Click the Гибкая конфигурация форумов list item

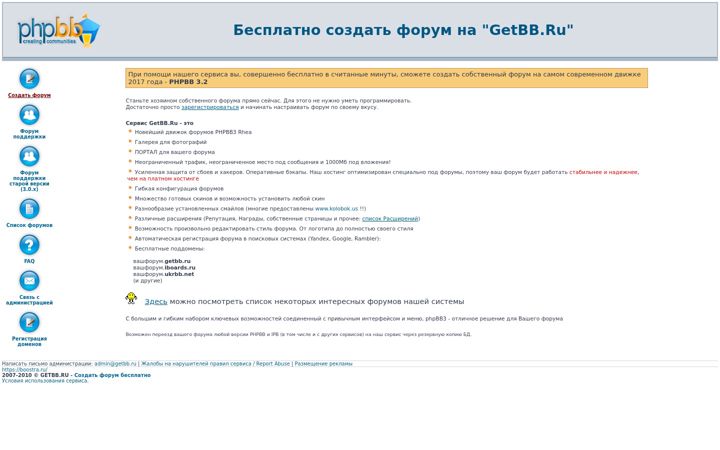pyautogui.click(x=179, y=189)
